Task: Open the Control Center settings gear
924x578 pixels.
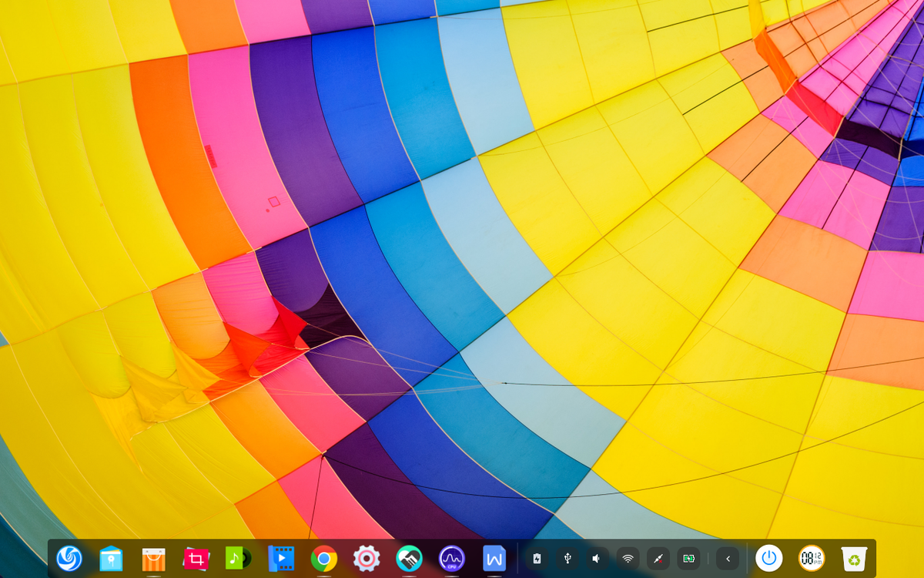Action: (x=367, y=558)
